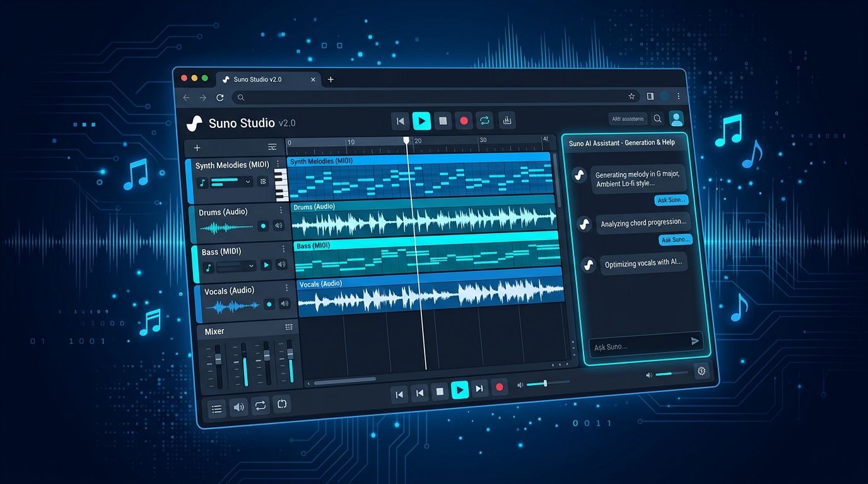Open user profile avatar icon
868x484 pixels.
(x=676, y=118)
